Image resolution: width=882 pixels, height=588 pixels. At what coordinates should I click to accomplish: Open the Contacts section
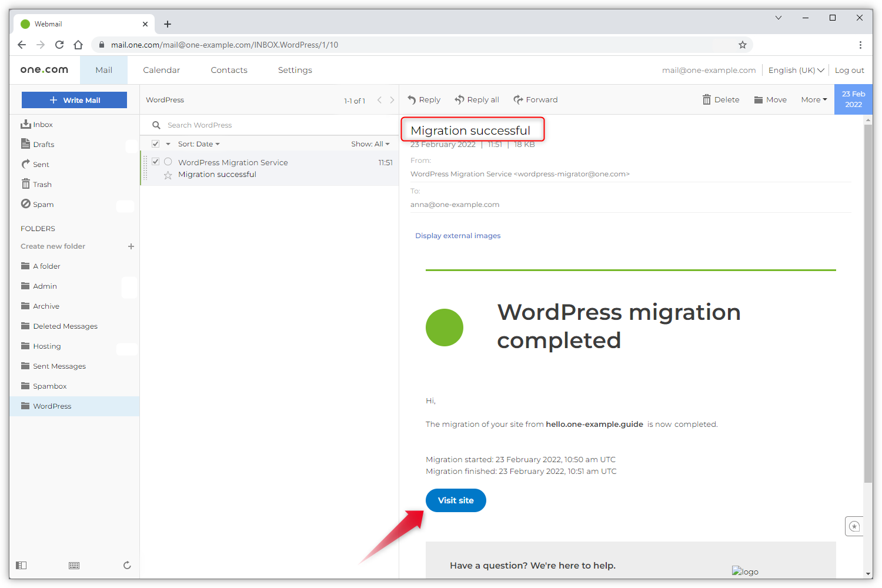point(229,69)
